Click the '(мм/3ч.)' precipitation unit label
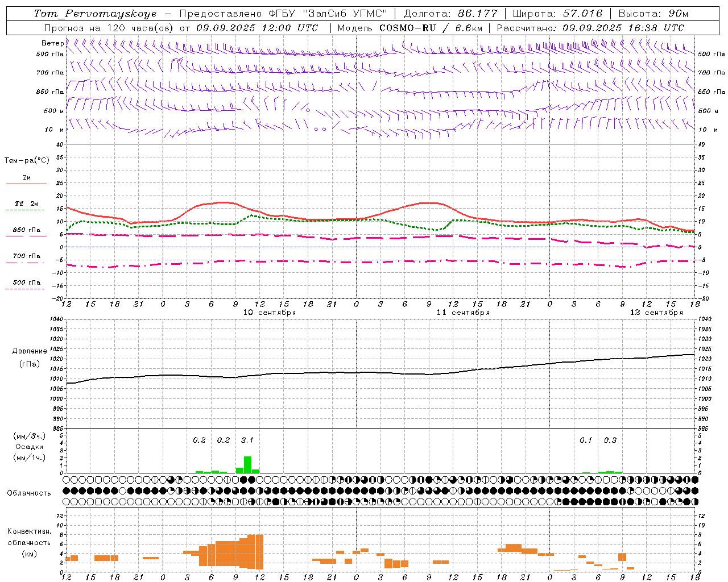The width and height of the screenshot is (728, 582). 30,436
